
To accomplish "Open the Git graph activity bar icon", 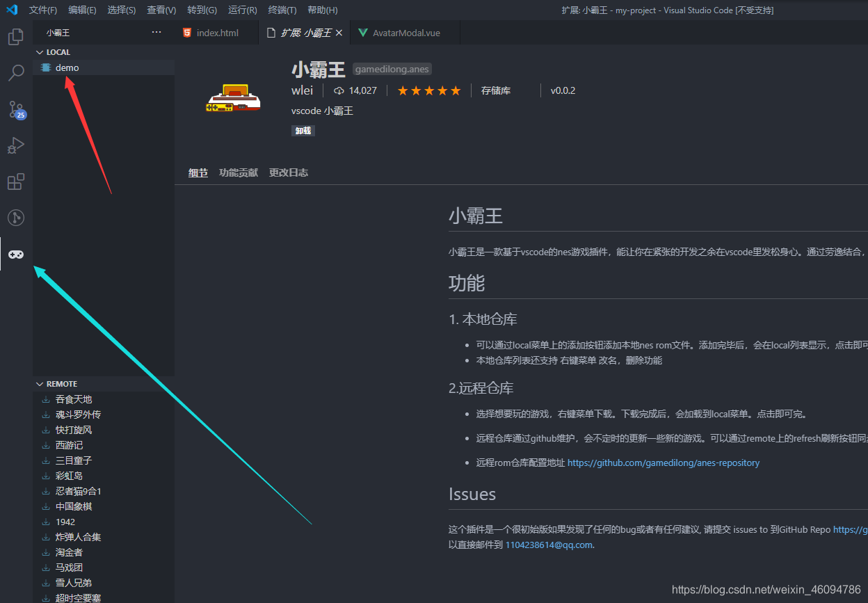I will [x=16, y=218].
